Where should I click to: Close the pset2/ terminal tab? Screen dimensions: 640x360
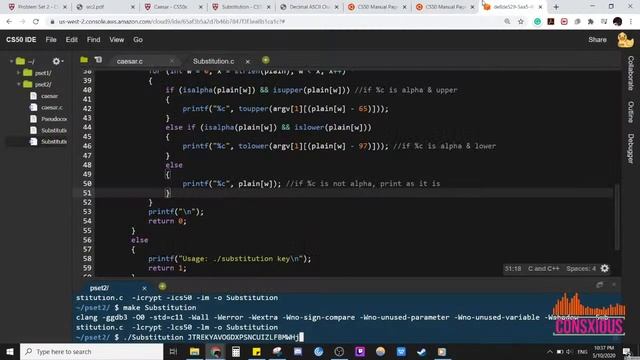144,288
